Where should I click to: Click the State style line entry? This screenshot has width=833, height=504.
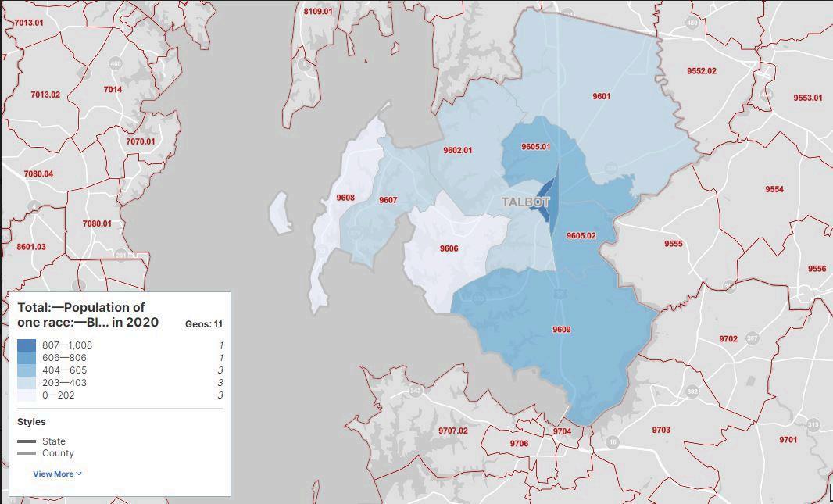pos(41,441)
